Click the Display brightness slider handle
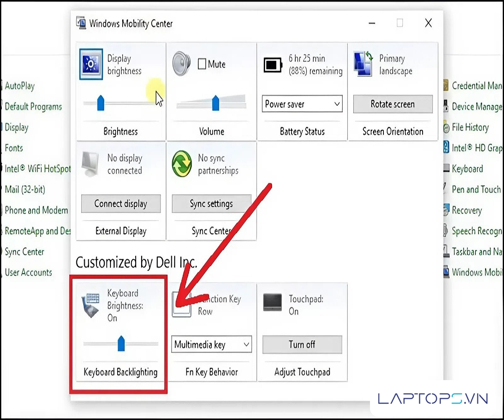The width and height of the screenshot is (504, 420). [100, 103]
